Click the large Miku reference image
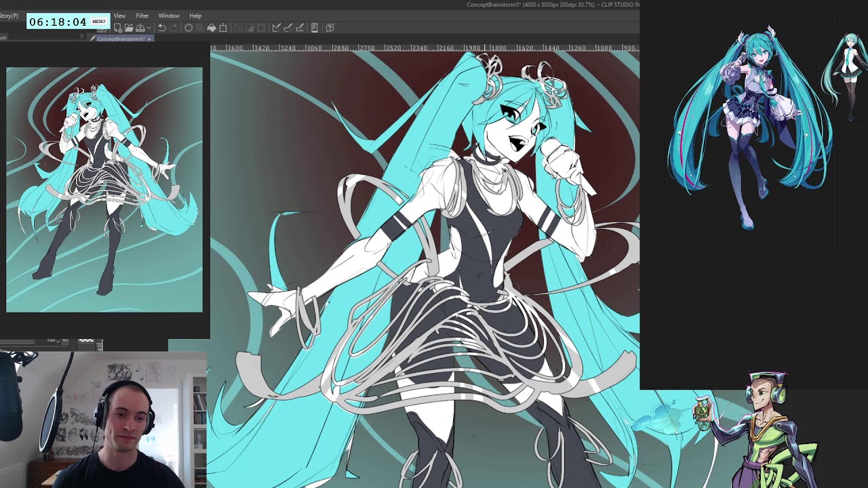This screenshot has height=488, width=868. click(x=749, y=129)
